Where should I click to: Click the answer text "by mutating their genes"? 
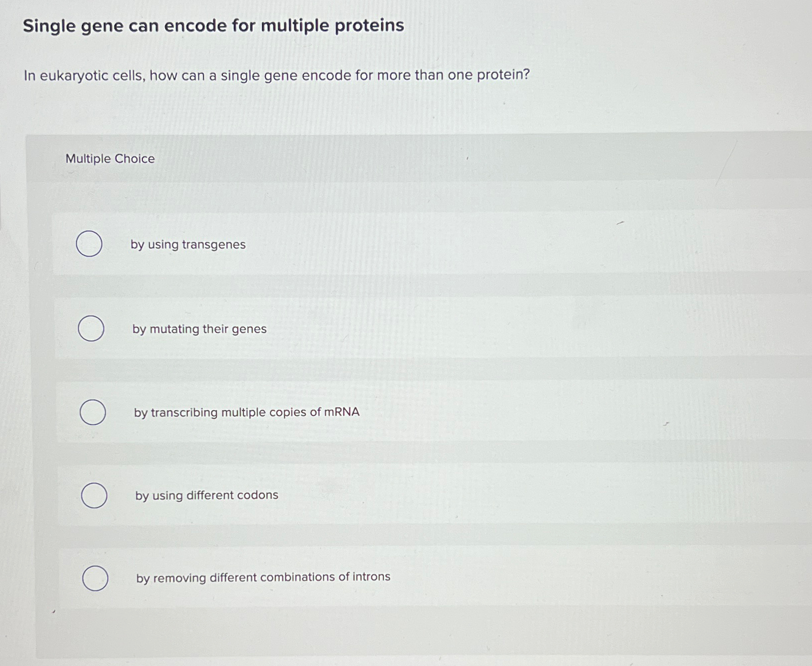point(200,329)
